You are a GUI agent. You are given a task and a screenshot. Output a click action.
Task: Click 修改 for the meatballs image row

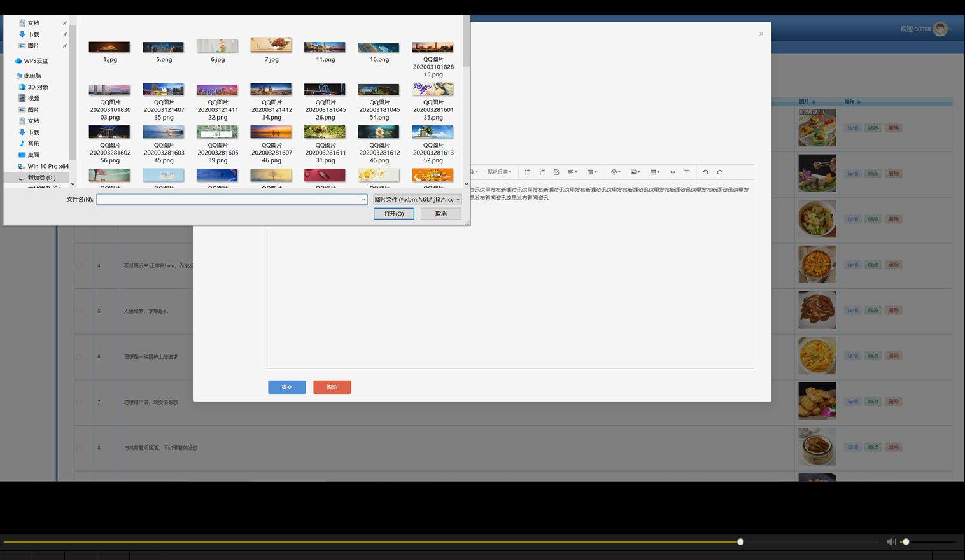[873, 174]
